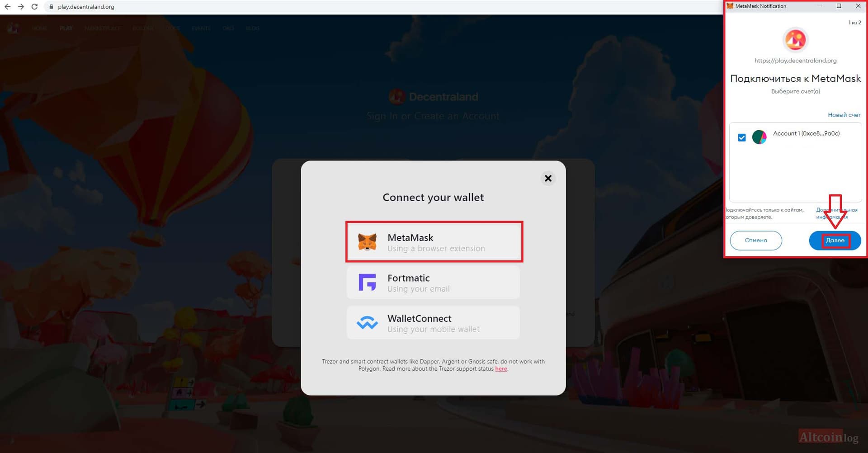Click the Fortmatic logo icon
This screenshot has width=868, height=453.
tap(367, 282)
